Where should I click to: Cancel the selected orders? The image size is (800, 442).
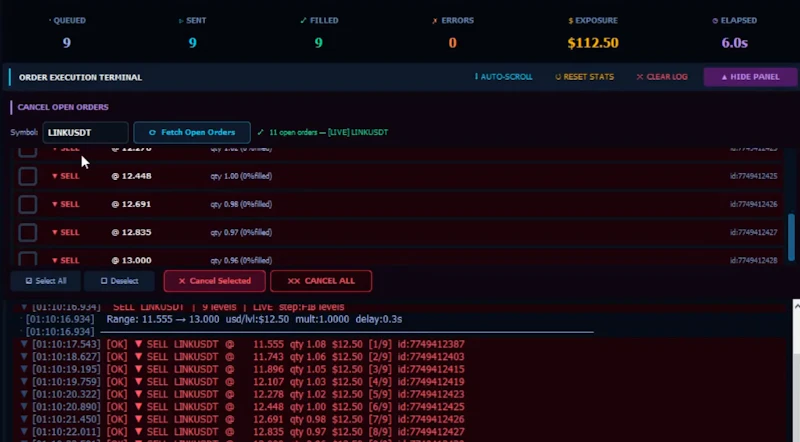coord(214,281)
